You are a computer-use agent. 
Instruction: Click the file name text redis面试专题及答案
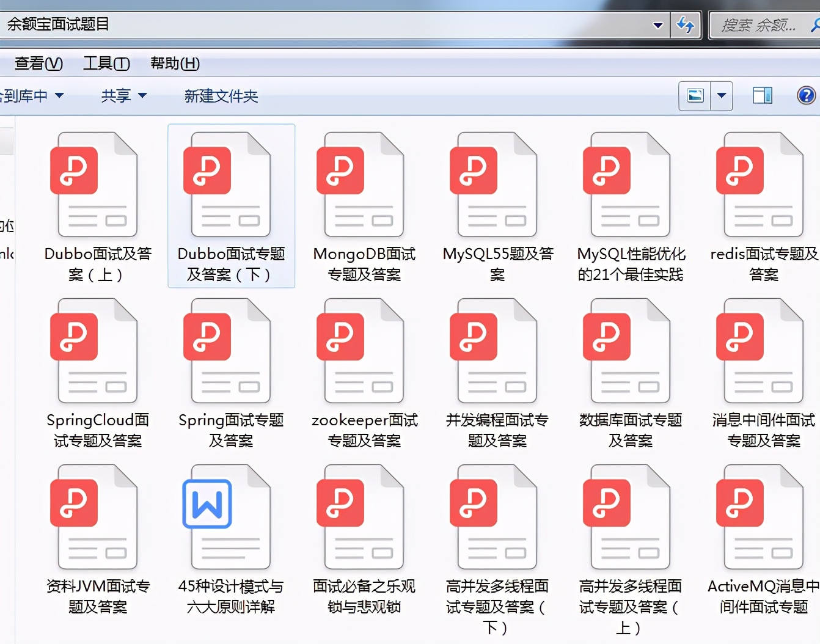tap(764, 264)
